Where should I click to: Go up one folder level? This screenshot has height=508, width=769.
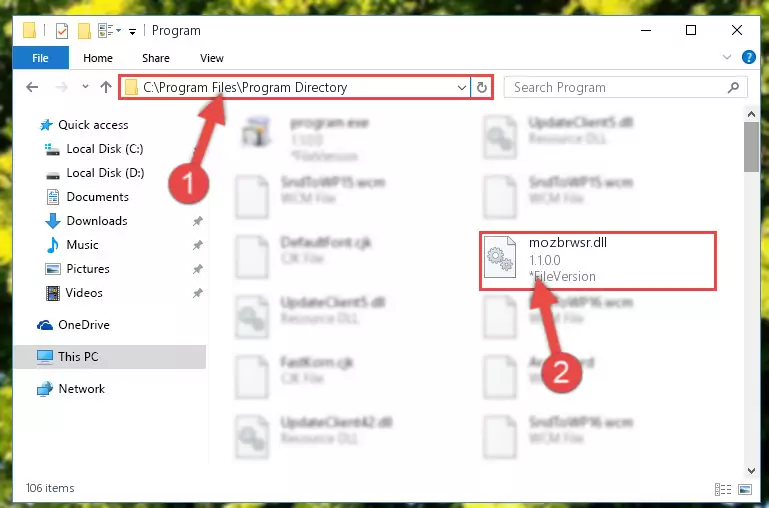click(106, 87)
